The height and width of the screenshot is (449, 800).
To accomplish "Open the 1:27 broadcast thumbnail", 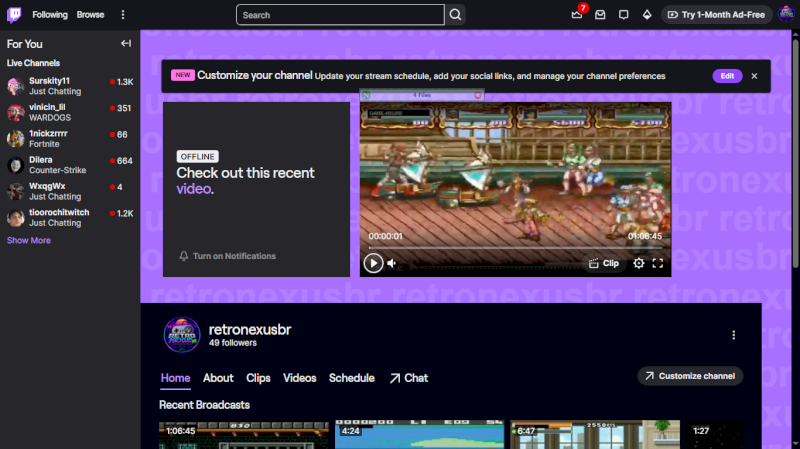I will click(714, 435).
